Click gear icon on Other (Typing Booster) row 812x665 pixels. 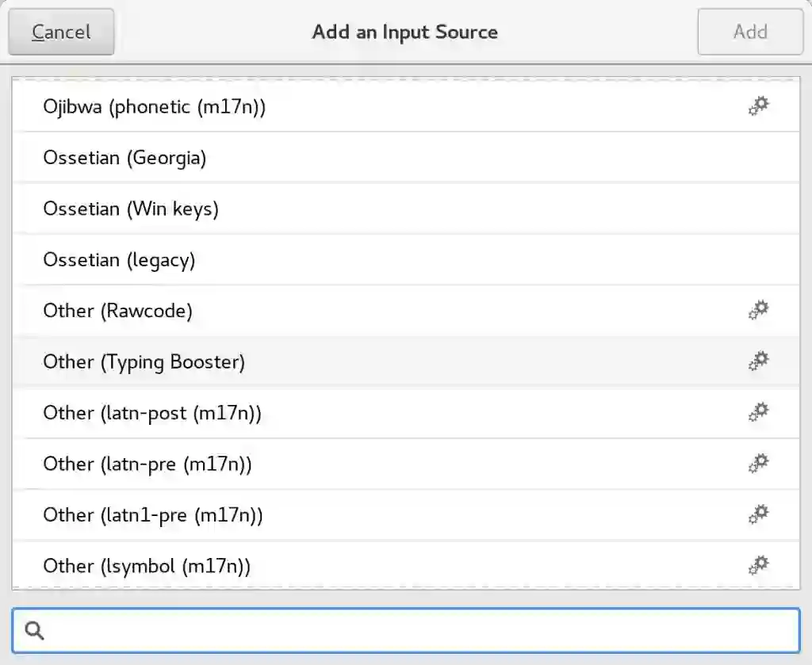pos(759,361)
